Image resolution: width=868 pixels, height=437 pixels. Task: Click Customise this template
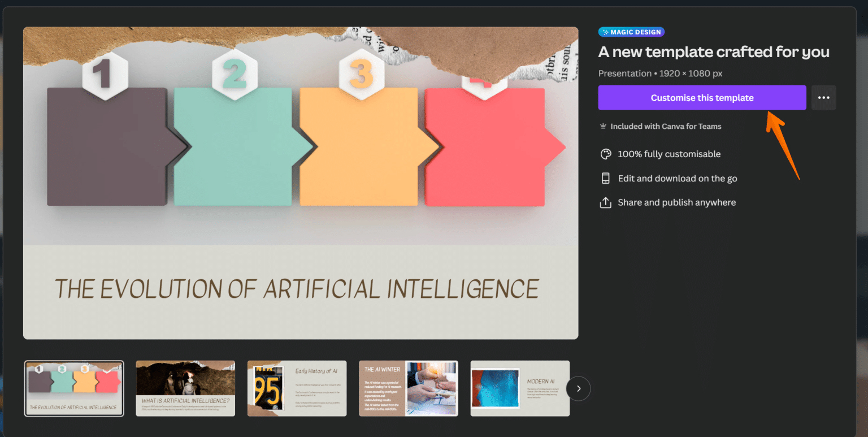point(702,97)
